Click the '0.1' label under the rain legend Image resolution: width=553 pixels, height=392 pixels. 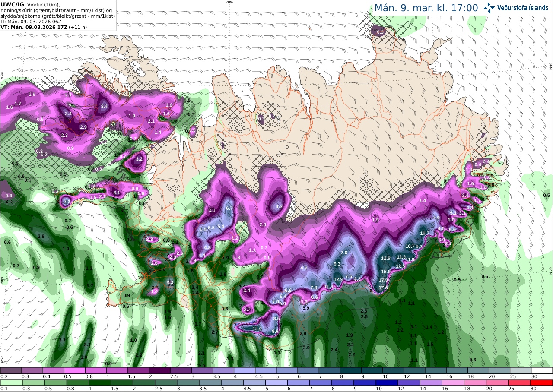3,389
